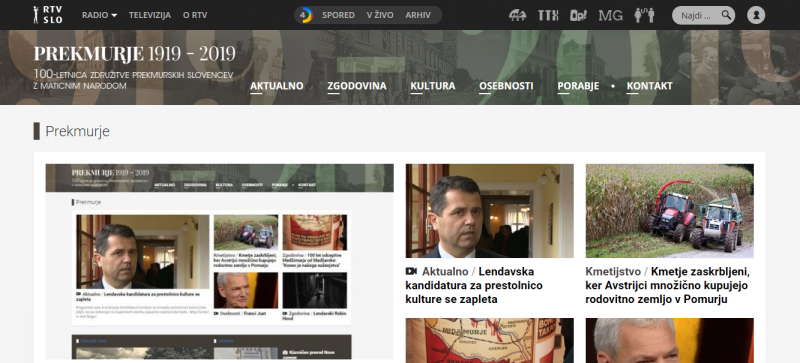
Task: Open the user profile icon
Action: point(756,15)
